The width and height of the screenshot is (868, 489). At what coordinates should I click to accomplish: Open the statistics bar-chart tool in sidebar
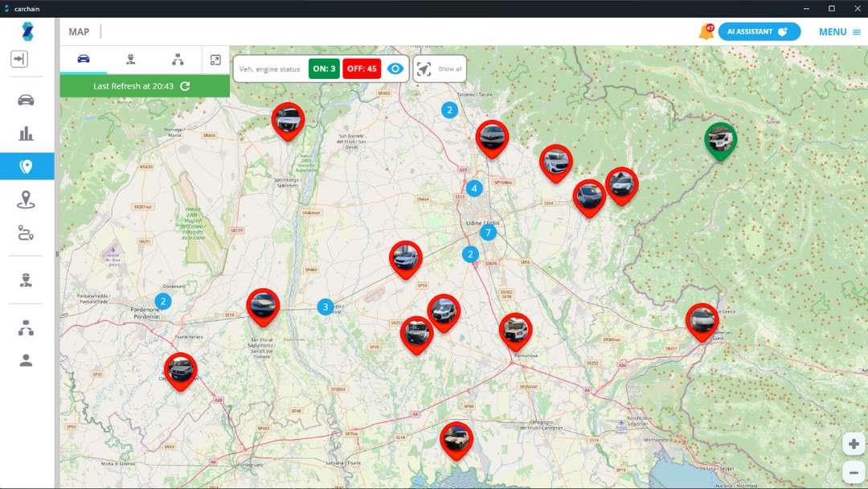click(x=27, y=132)
